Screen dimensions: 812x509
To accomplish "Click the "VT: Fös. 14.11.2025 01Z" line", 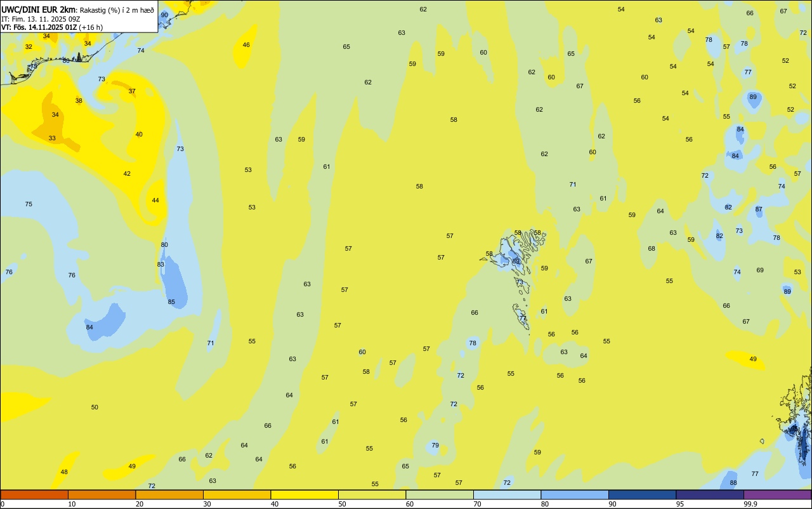I will [x=39, y=27].
